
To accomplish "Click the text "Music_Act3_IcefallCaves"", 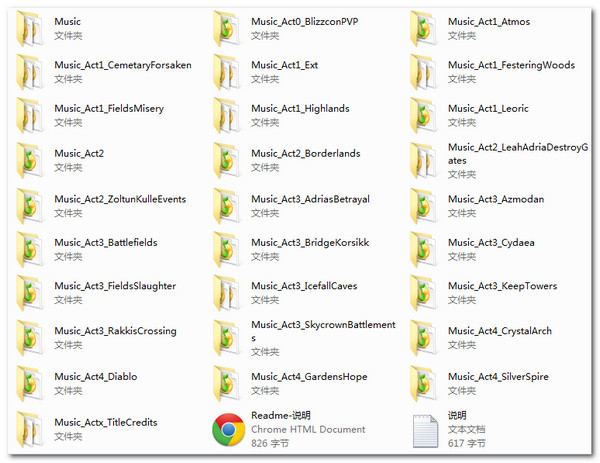I will coord(304,286).
